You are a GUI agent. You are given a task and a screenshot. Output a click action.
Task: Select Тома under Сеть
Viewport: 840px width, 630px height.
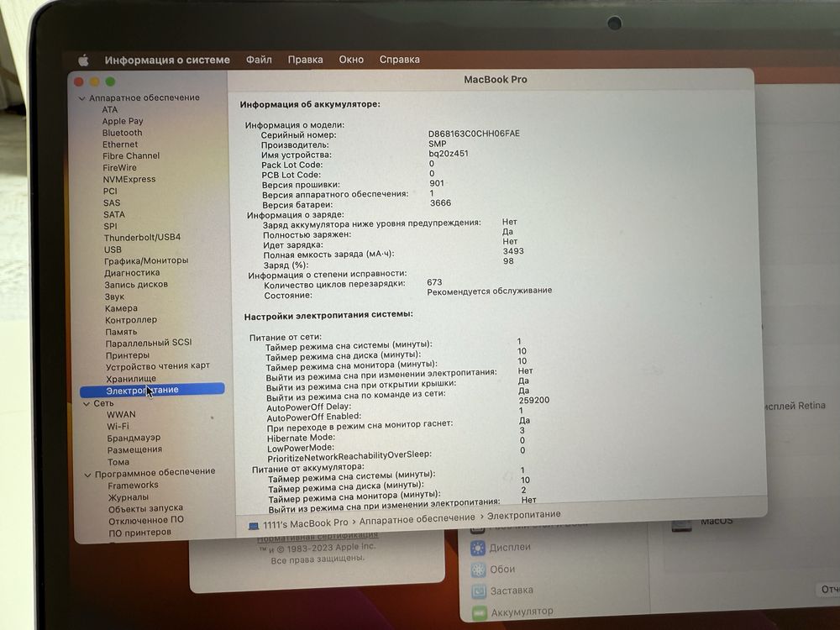[x=118, y=462]
